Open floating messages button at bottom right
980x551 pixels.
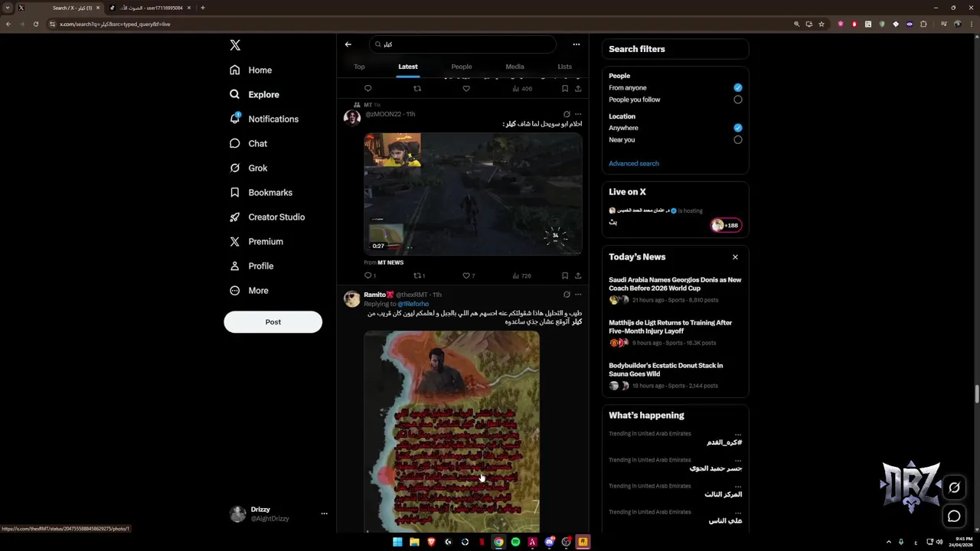(954, 516)
